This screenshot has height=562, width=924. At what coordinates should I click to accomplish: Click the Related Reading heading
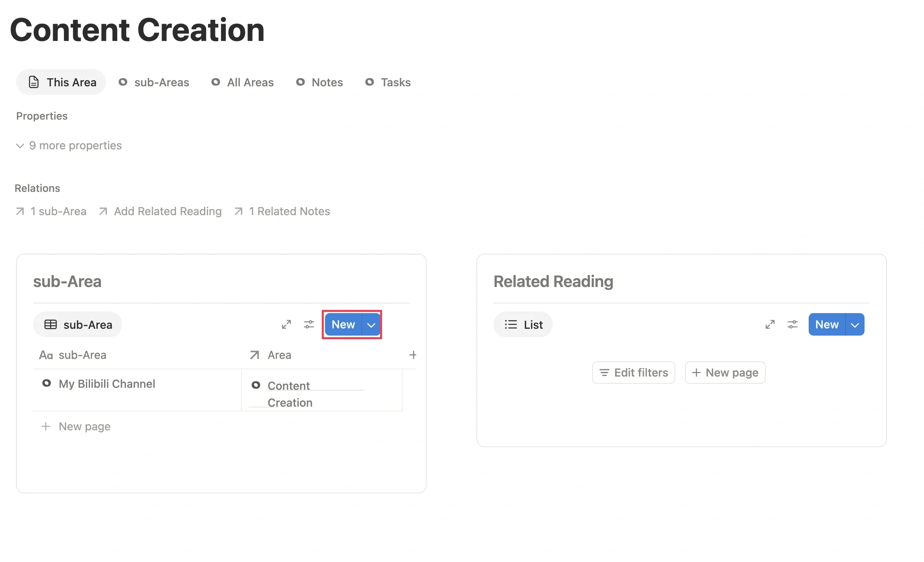click(553, 281)
